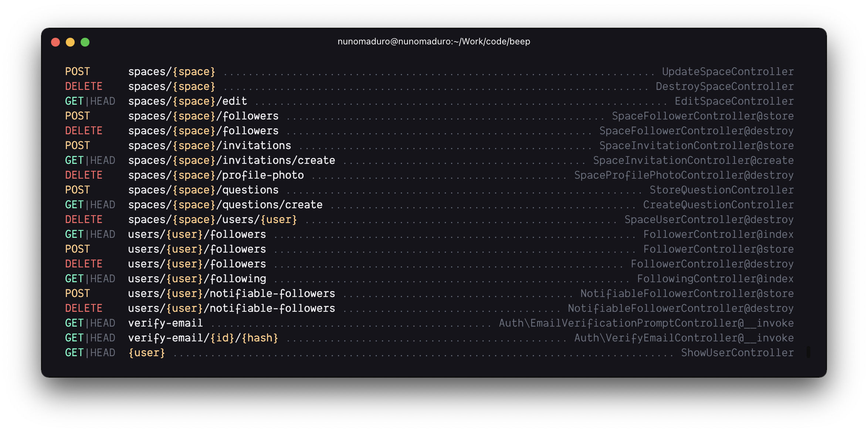
Task: Click the users/{user}/followers route path
Action: 197,234
